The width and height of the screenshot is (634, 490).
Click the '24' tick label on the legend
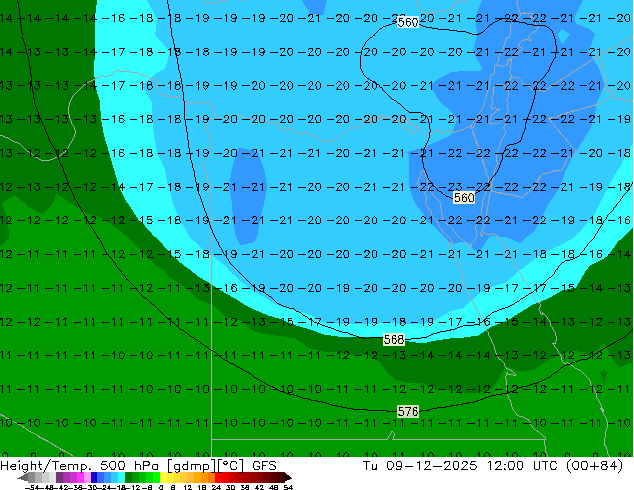pos(216,487)
